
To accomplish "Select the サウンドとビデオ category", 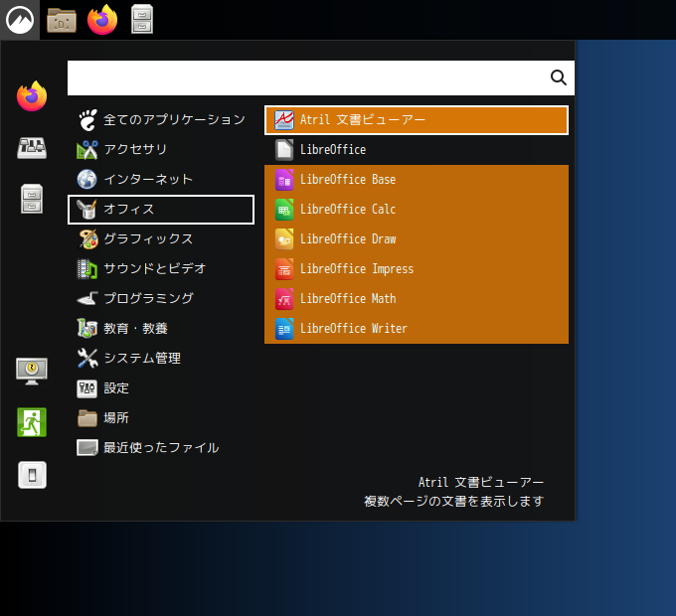I will [161, 269].
